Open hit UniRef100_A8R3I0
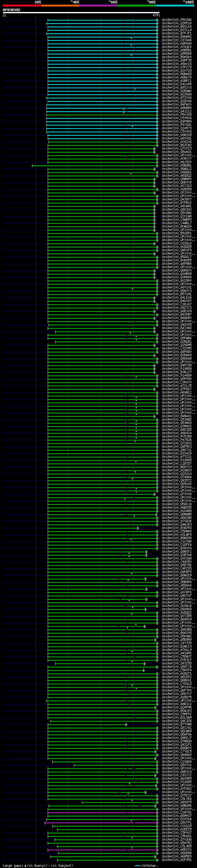This screenshot has height=868, width=197. (x=177, y=850)
